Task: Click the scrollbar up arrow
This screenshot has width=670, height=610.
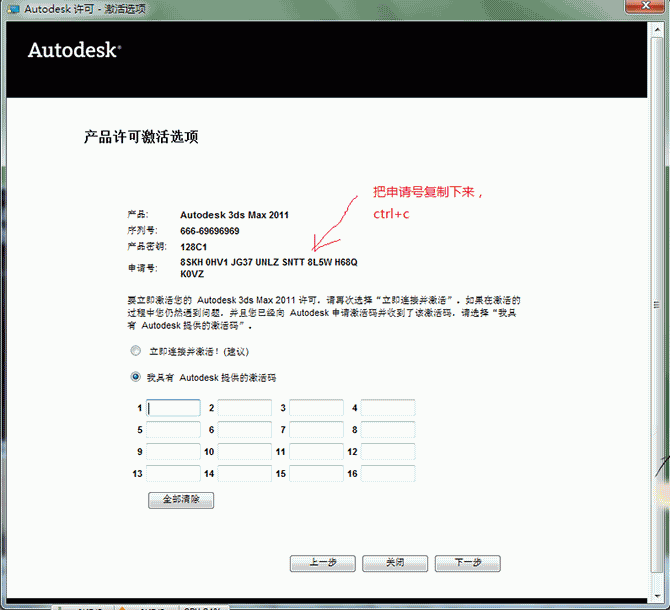Action: pyautogui.click(x=657, y=29)
